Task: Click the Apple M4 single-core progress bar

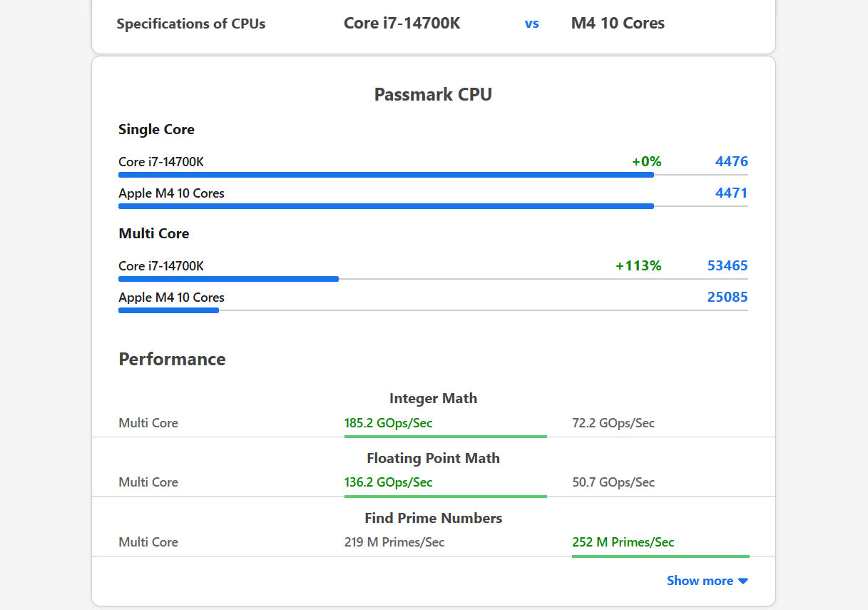Action: [x=386, y=206]
